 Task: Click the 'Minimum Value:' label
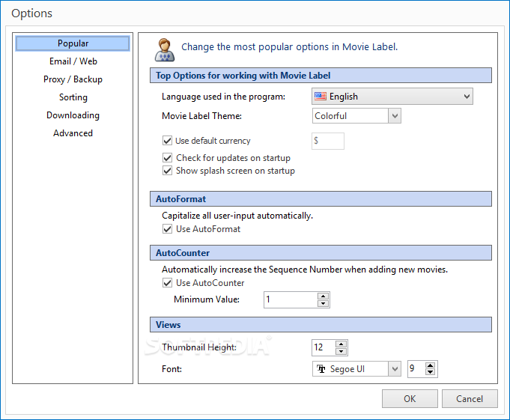point(207,299)
